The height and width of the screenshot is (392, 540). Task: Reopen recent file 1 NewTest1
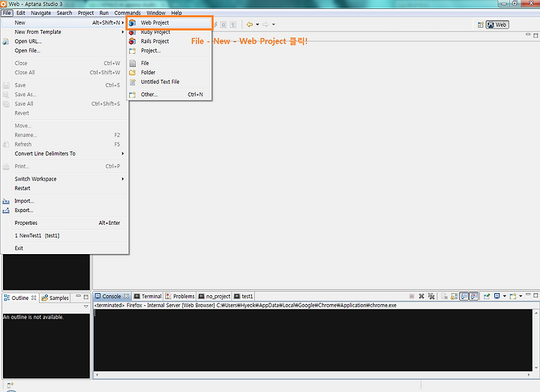pos(65,236)
